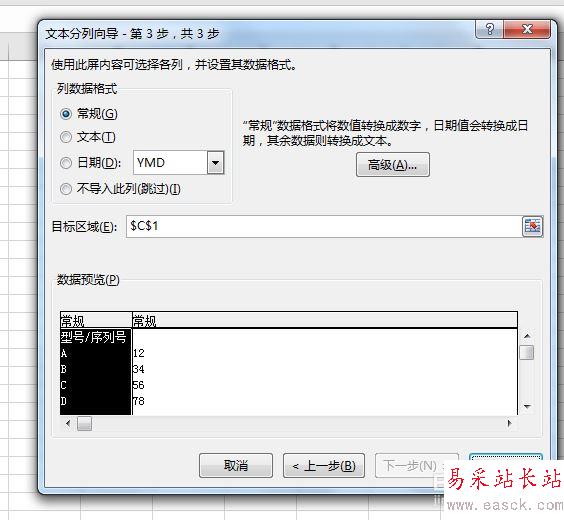
Task: Click the 取消 button
Action: click(236, 466)
